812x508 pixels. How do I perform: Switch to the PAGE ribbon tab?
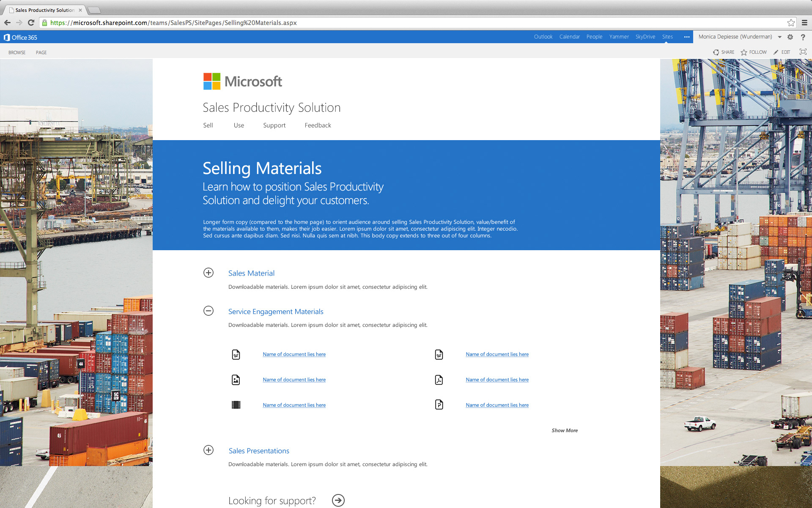coord(41,52)
